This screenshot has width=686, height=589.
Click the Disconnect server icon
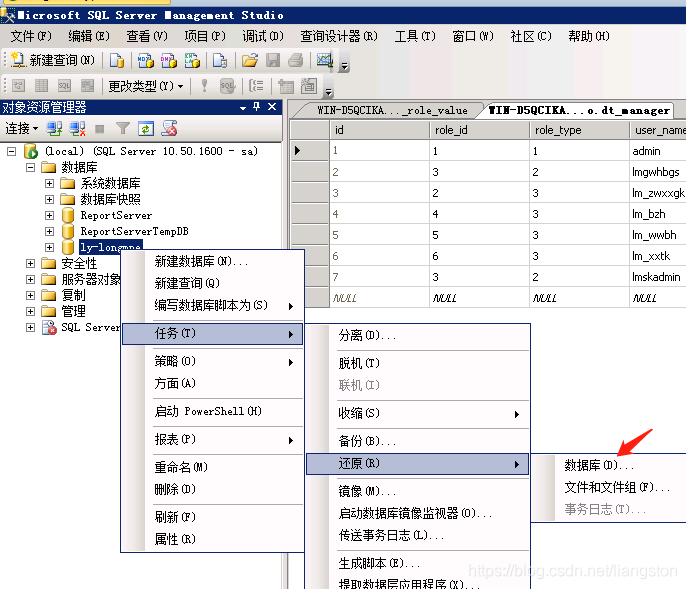[77, 129]
